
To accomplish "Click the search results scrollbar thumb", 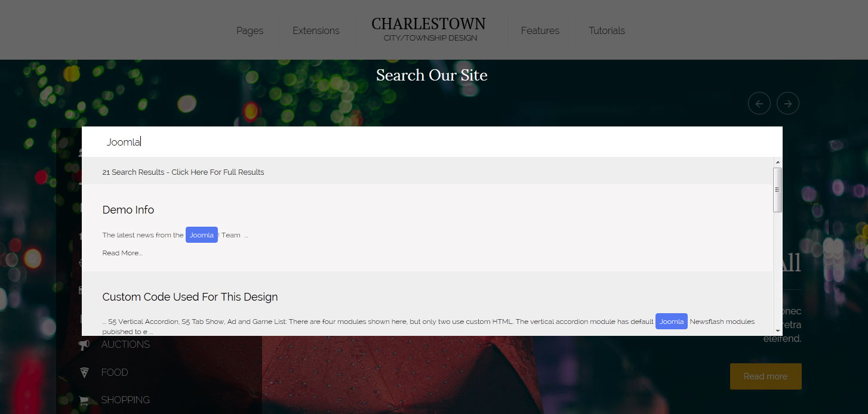I will [777, 190].
